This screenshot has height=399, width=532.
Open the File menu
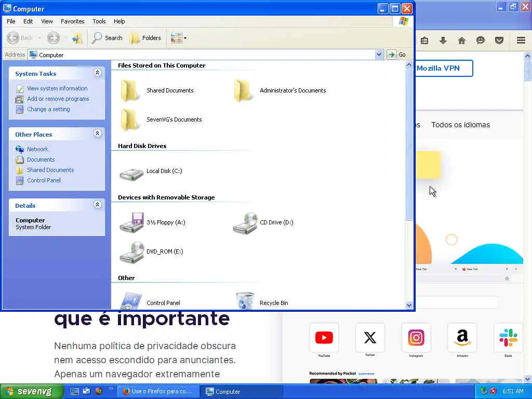click(11, 21)
